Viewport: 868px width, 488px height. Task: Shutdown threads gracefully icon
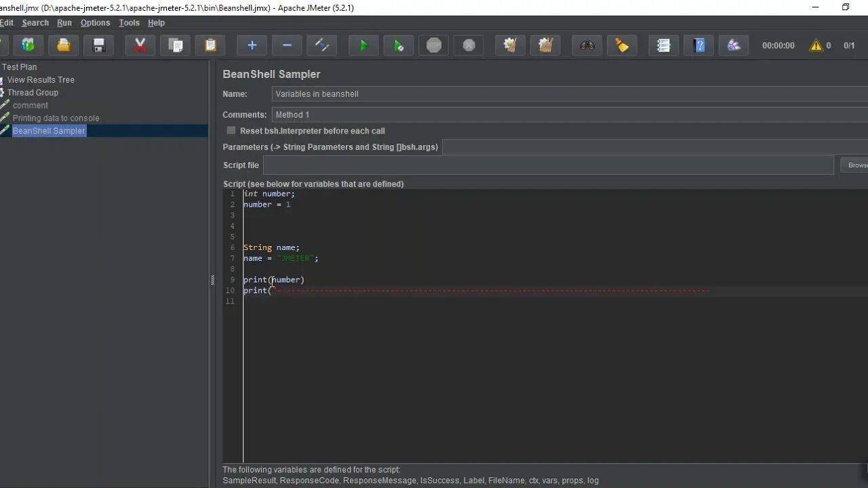[469, 45]
